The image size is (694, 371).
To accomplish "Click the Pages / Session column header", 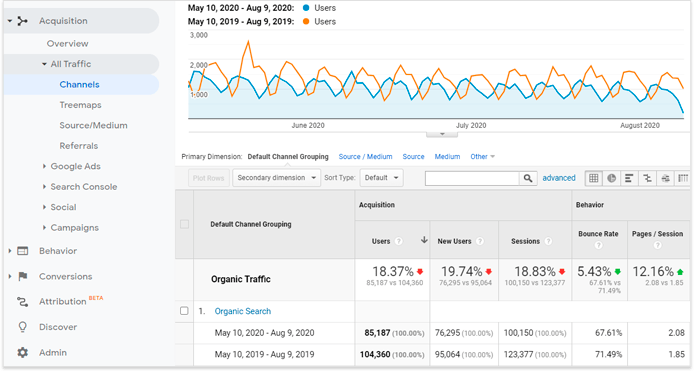I will pyautogui.click(x=657, y=234).
